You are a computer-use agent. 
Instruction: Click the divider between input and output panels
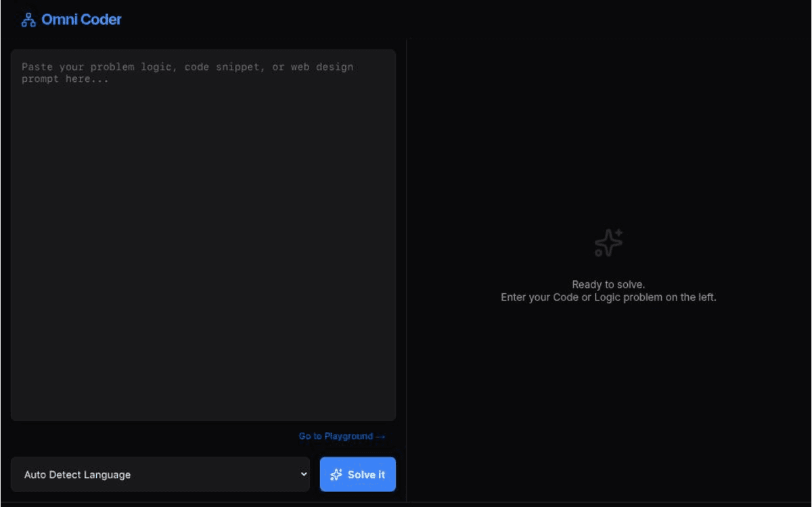[x=405, y=271]
